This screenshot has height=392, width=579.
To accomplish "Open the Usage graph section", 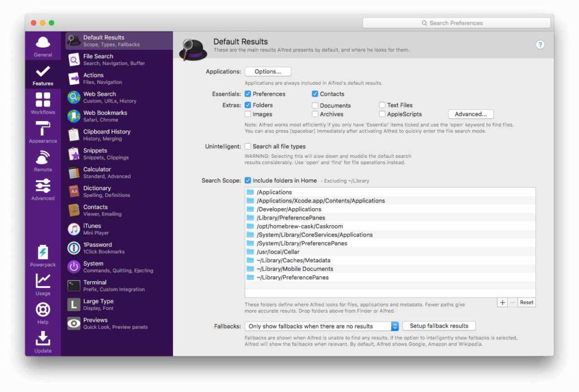I will click(x=43, y=285).
